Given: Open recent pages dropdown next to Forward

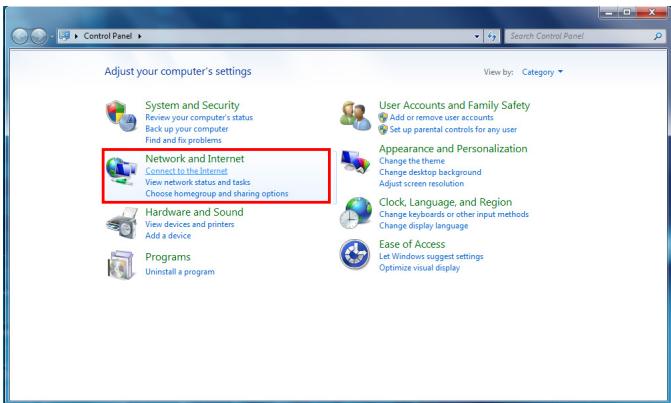Looking at the screenshot, I should pyautogui.click(x=51, y=37).
